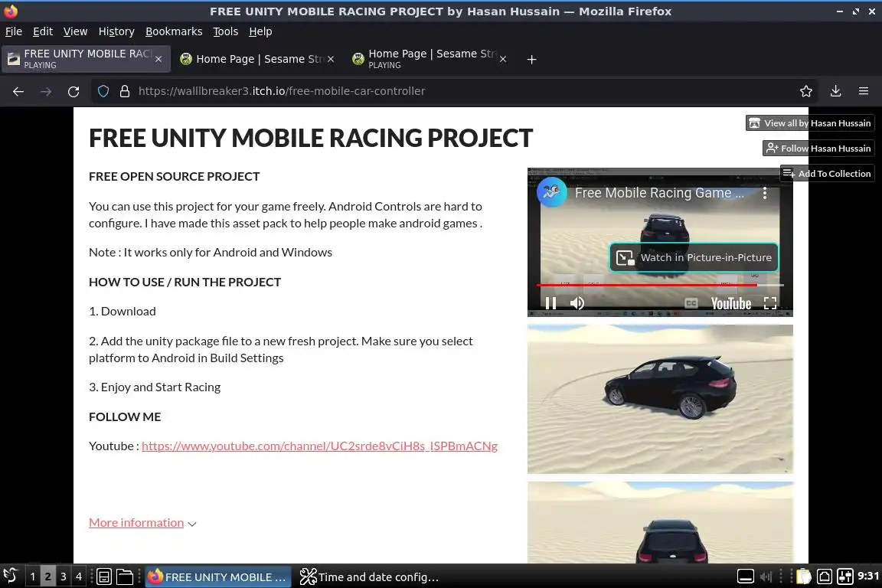Switch to workspace 4
Viewport: 882px width, 588px height.
79,577
